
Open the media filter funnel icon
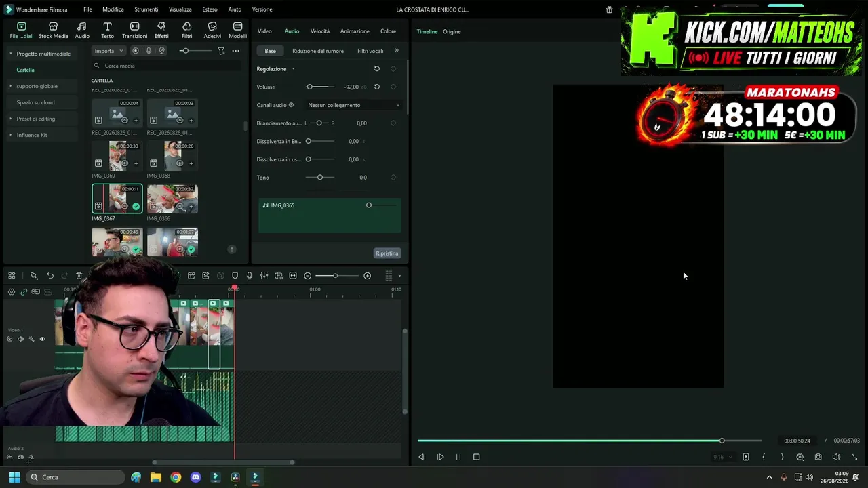[x=221, y=51]
